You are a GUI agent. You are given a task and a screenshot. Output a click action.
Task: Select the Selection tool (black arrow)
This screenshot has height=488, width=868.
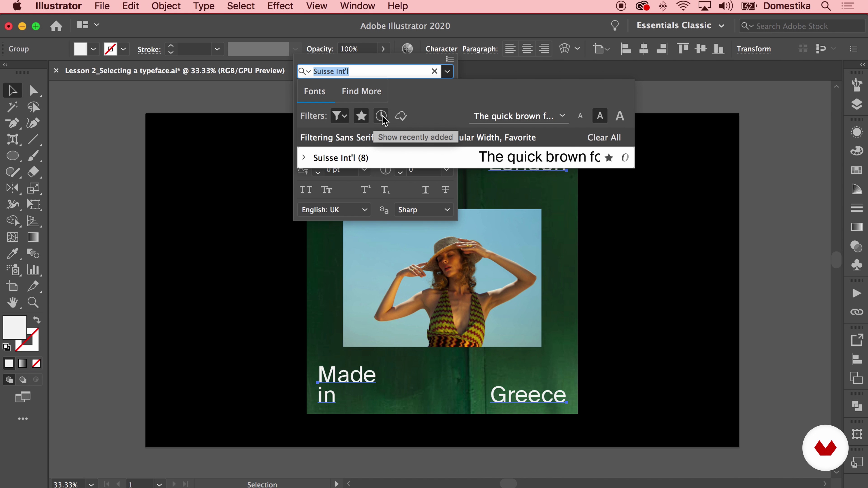click(12, 90)
